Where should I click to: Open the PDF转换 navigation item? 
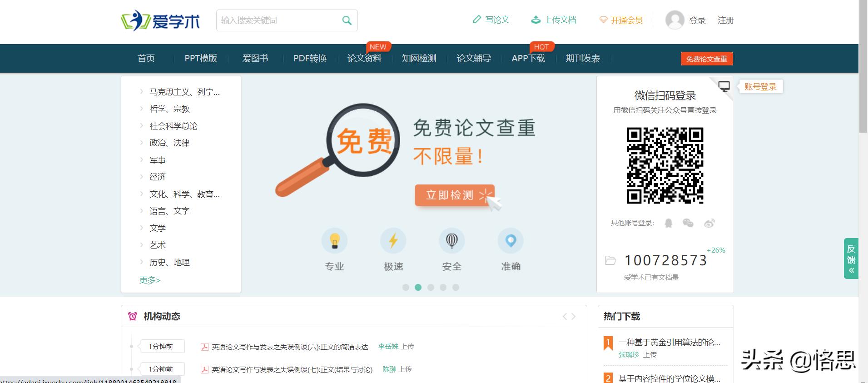[x=310, y=59]
